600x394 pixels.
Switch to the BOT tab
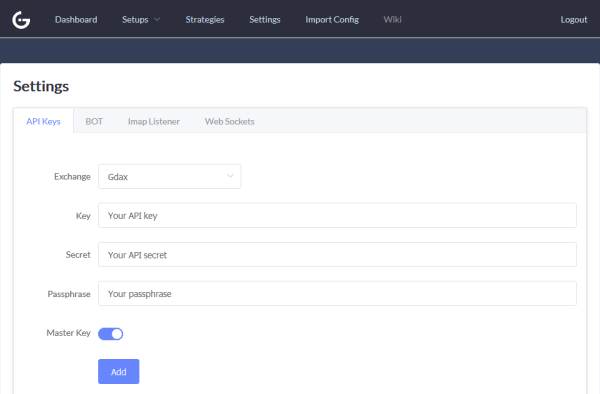[94, 121]
